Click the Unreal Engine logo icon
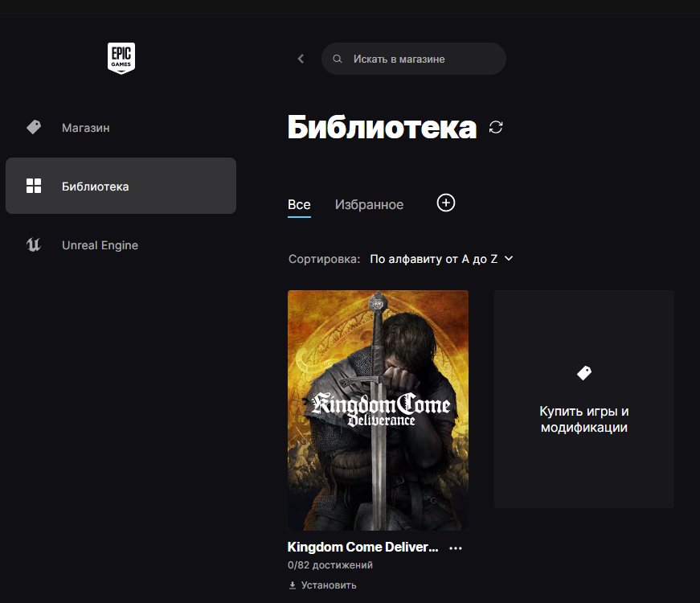This screenshot has width=700, height=603. tap(34, 245)
